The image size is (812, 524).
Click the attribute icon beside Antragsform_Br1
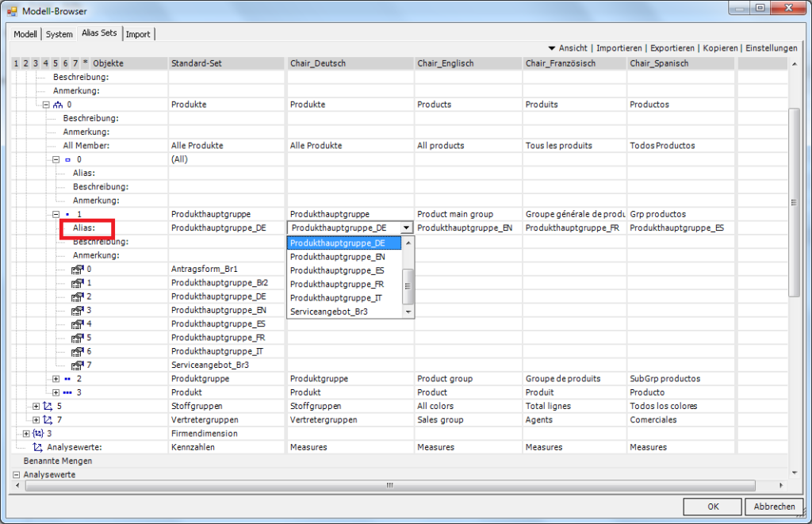coord(76,269)
